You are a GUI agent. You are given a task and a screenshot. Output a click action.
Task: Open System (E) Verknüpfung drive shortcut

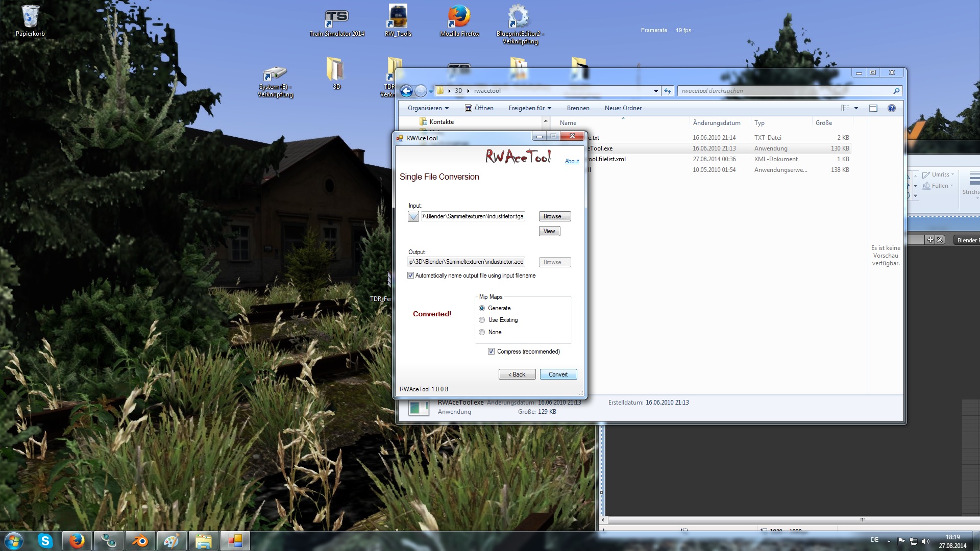tap(276, 82)
